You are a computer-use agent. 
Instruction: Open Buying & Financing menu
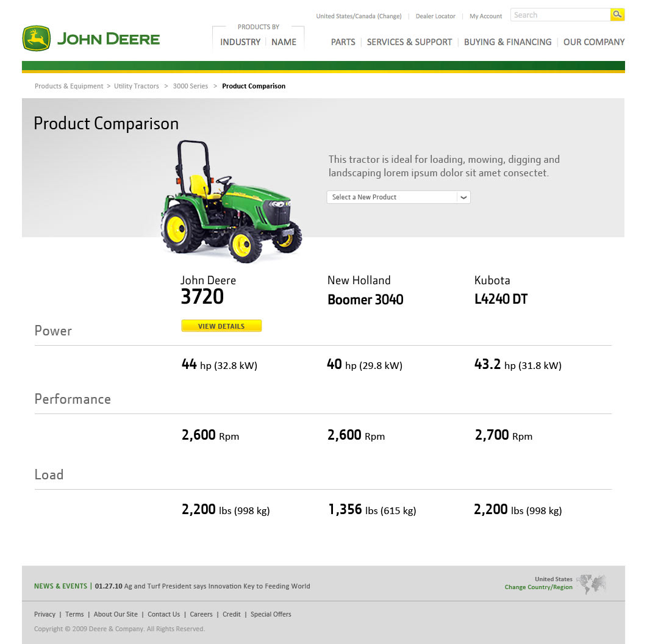(x=507, y=42)
